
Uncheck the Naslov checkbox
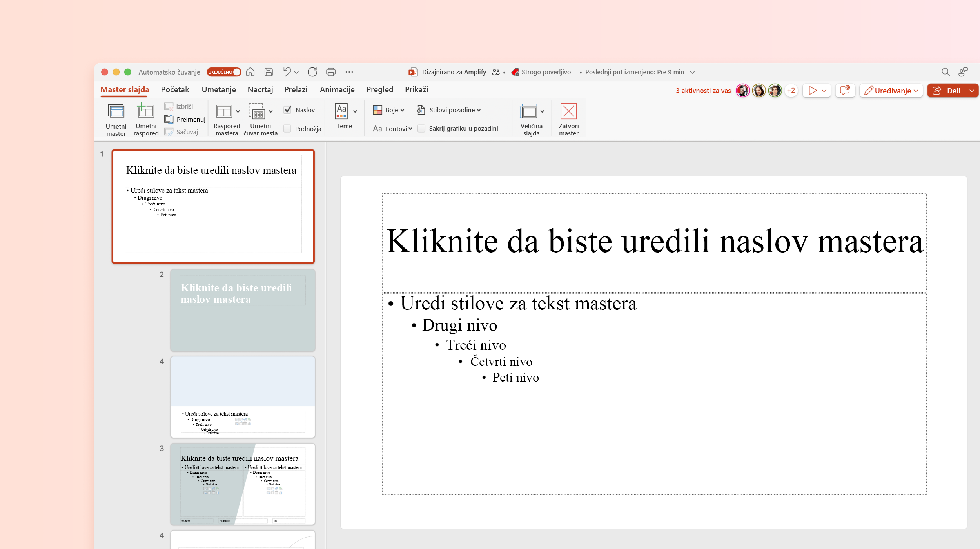click(287, 110)
